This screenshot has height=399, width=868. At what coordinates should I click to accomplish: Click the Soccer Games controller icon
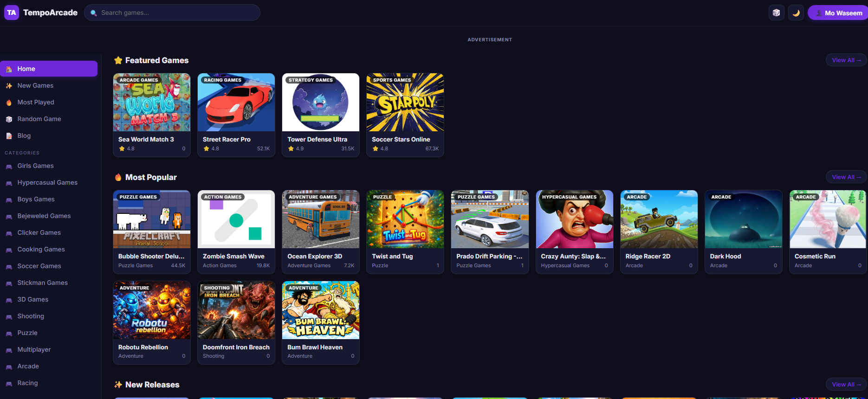coord(9,266)
